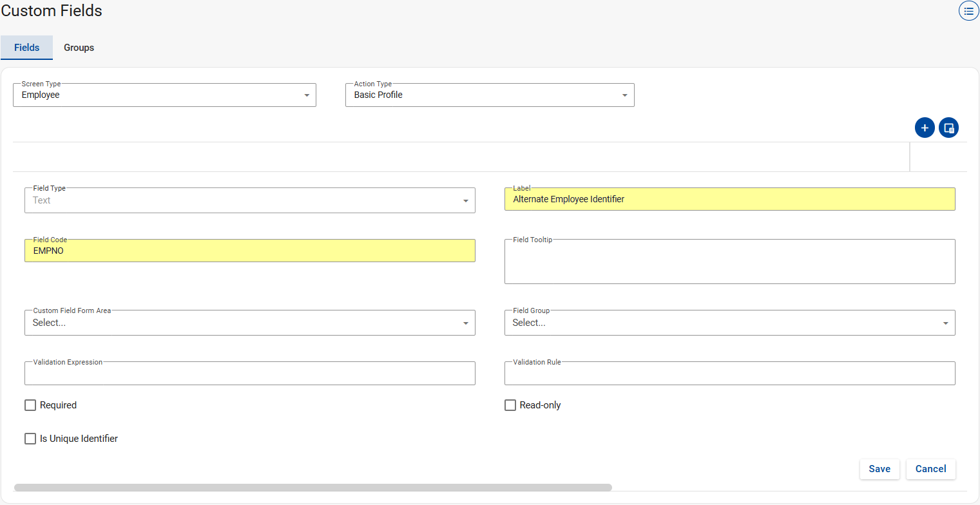Open the Field Type dropdown

coord(249,201)
